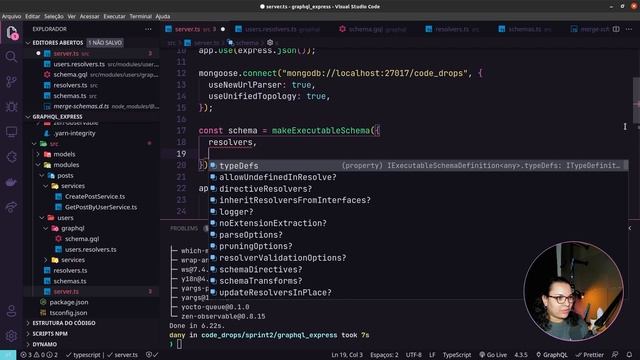Open the Run and Debug view
This screenshot has width=640, height=360.
pos(11,107)
